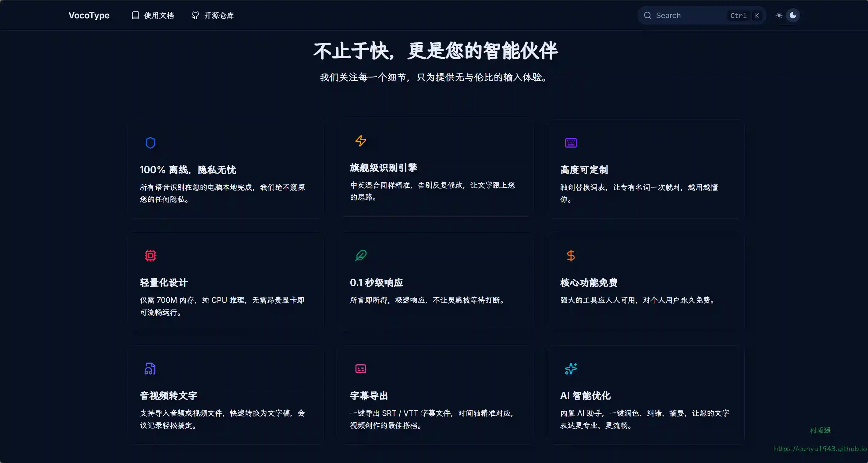The width and height of the screenshot is (868, 463).
Task: Click the red CPU chip icon
Action: point(150,256)
